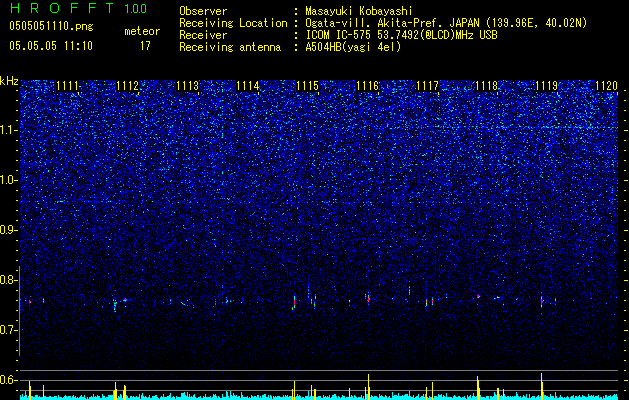Screen dimensions: 629x400
Task: Click the meteor count value 17
Action: 145,46
